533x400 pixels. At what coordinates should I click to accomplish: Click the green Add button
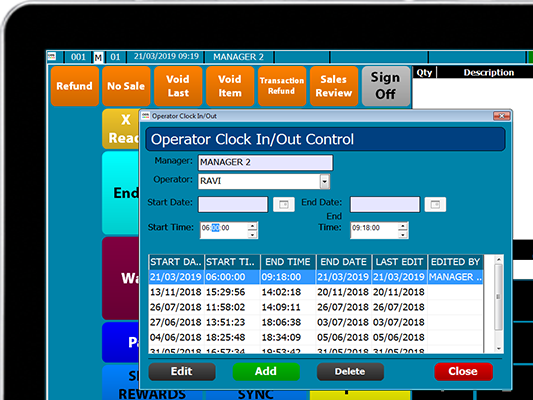click(x=266, y=371)
